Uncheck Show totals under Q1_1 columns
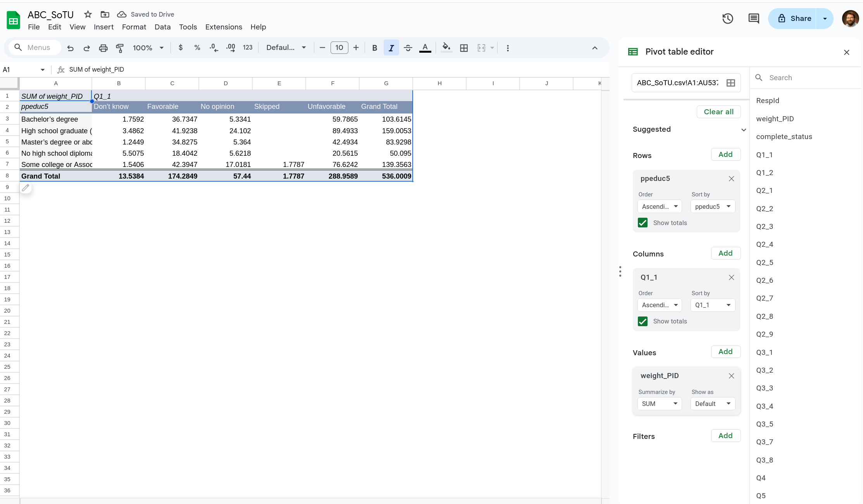Image resolution: width=863 pixels, height=504 pixels. pyautogui.click(x=643, y=321)
